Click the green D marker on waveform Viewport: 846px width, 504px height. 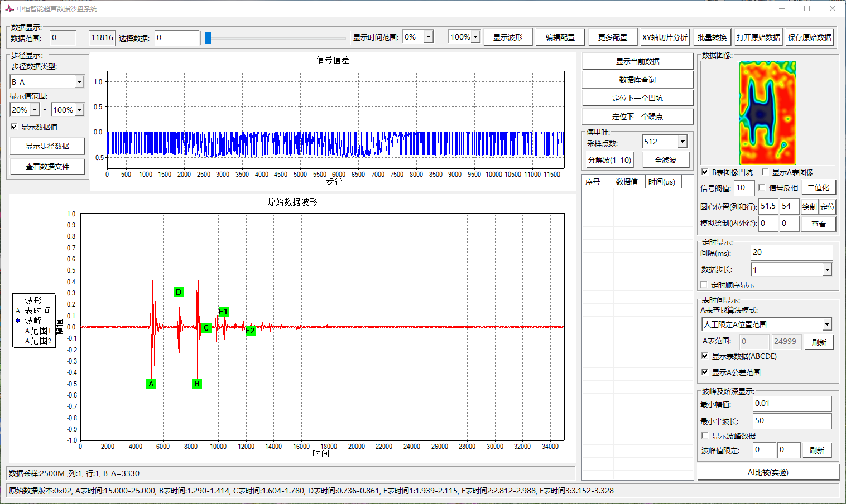pos(179,292)
